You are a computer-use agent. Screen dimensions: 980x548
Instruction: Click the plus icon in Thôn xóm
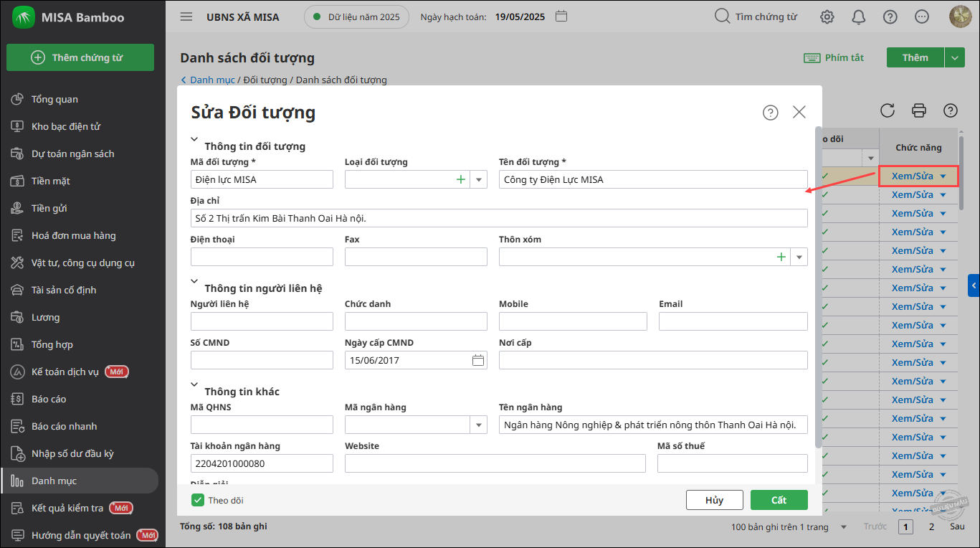(781, 257)
